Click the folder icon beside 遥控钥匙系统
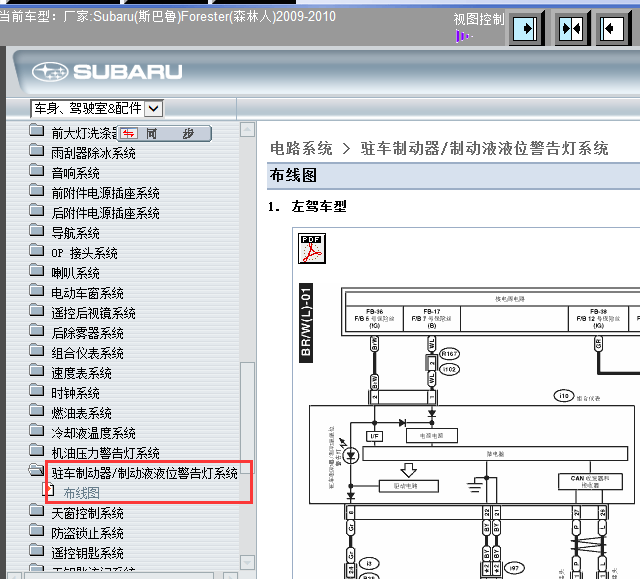Image resolution: width=640 pixels, height=579 pixels. (37, 550)
